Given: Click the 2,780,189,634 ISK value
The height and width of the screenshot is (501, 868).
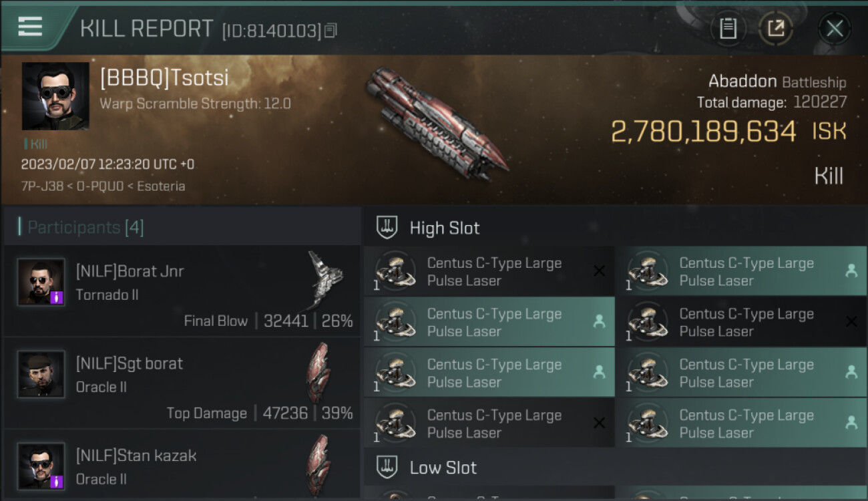Looking at the screenshot, I should [x=704, y=132].
